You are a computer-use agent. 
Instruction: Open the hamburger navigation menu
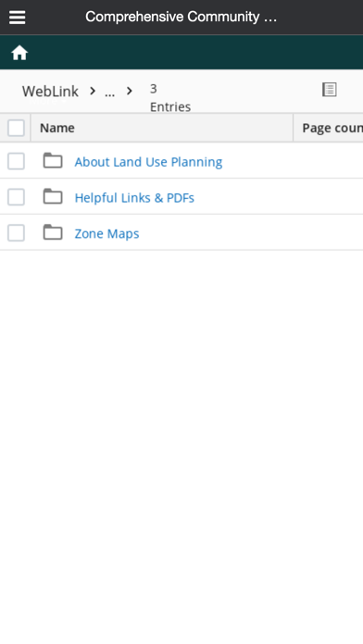click(x=18, y=18)
